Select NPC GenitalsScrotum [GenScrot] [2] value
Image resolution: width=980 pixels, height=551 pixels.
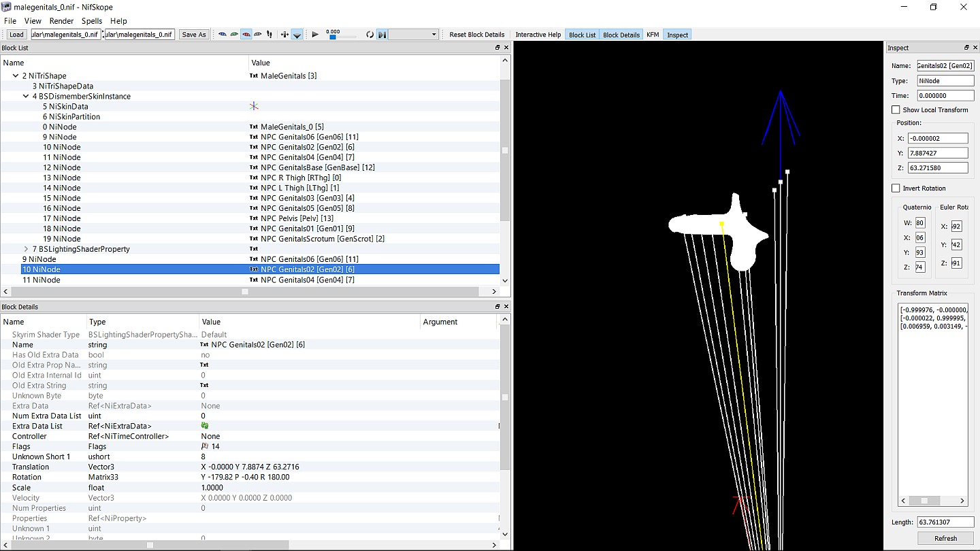[x=323, y=239]
